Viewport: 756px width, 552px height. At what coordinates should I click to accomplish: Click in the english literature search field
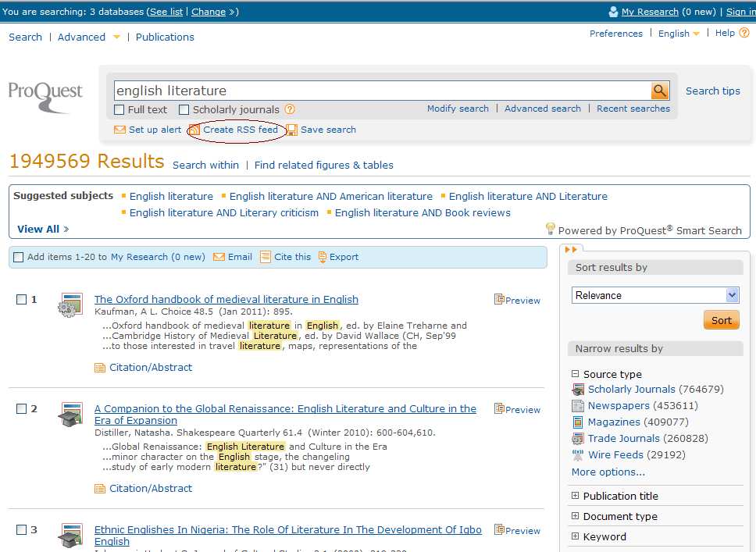click(x=383, y=91)
